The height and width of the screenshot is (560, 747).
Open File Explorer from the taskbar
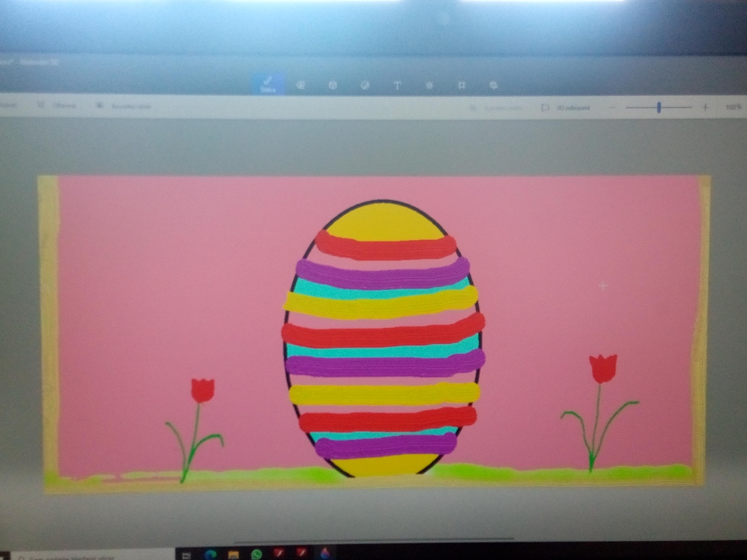tap(233, 554)
